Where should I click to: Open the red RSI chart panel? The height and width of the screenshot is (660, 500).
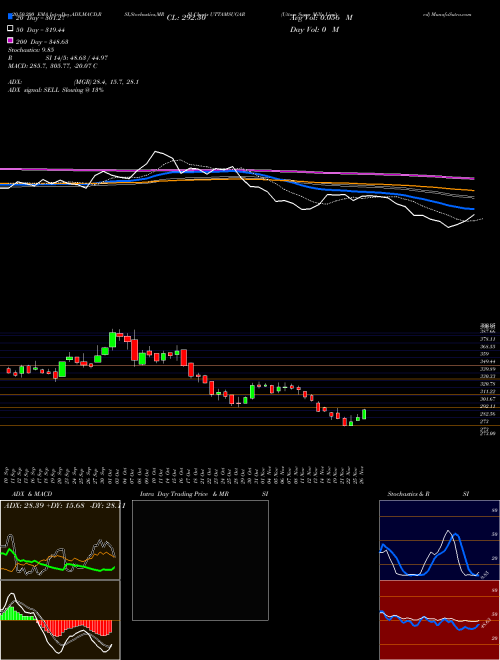point(439,620)
